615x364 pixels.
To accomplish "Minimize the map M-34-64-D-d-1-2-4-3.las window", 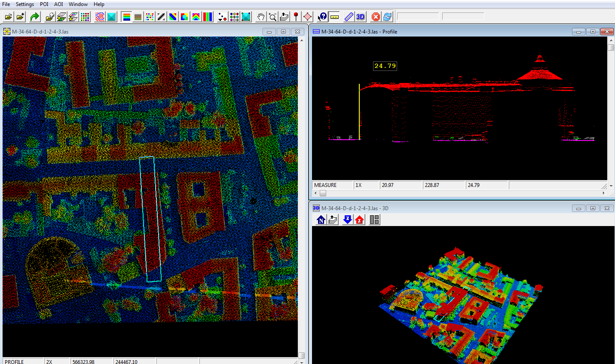I will point(269,32).
